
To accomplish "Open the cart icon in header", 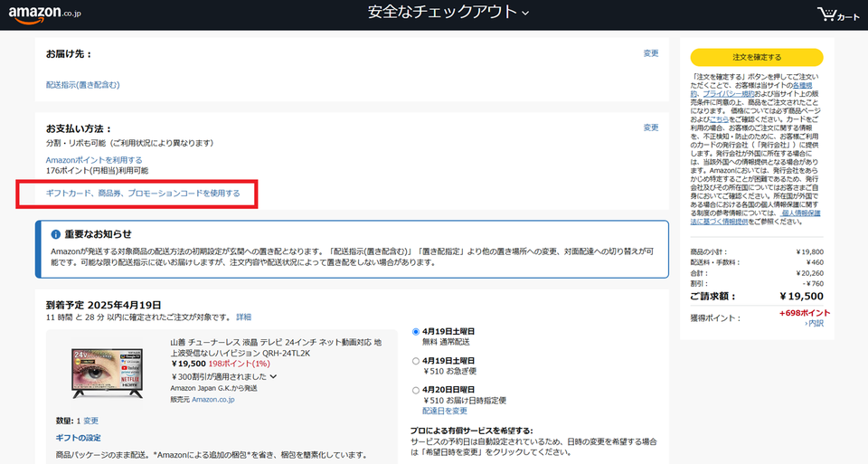I will [x=837, y=14].
